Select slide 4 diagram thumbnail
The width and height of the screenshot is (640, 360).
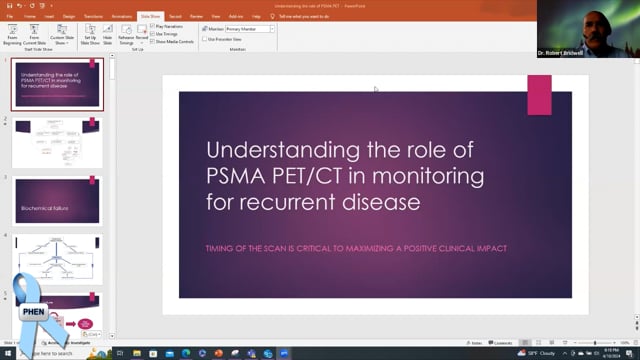57,259
